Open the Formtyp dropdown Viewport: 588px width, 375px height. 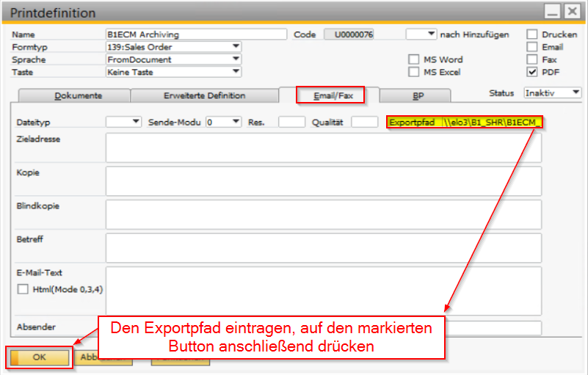pos(236,46)
